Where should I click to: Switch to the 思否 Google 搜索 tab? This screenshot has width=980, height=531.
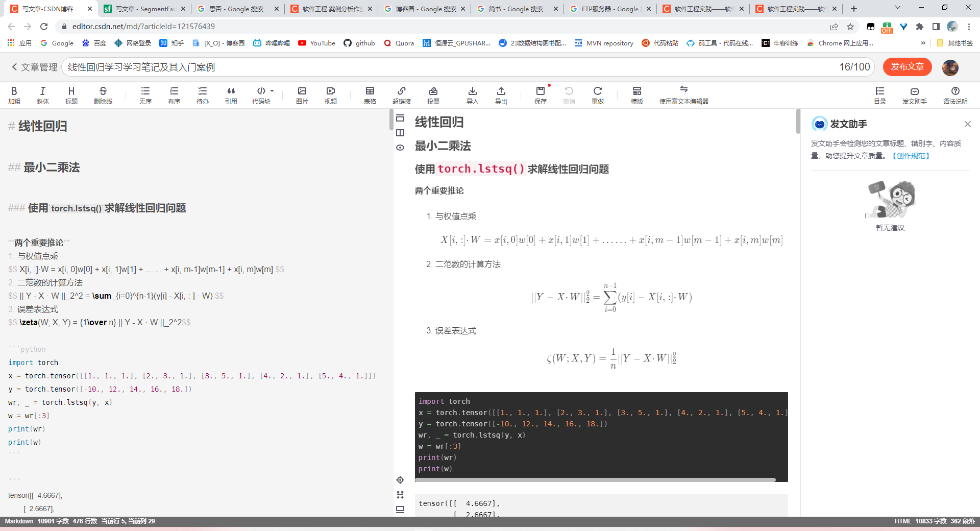click(238, 9)
